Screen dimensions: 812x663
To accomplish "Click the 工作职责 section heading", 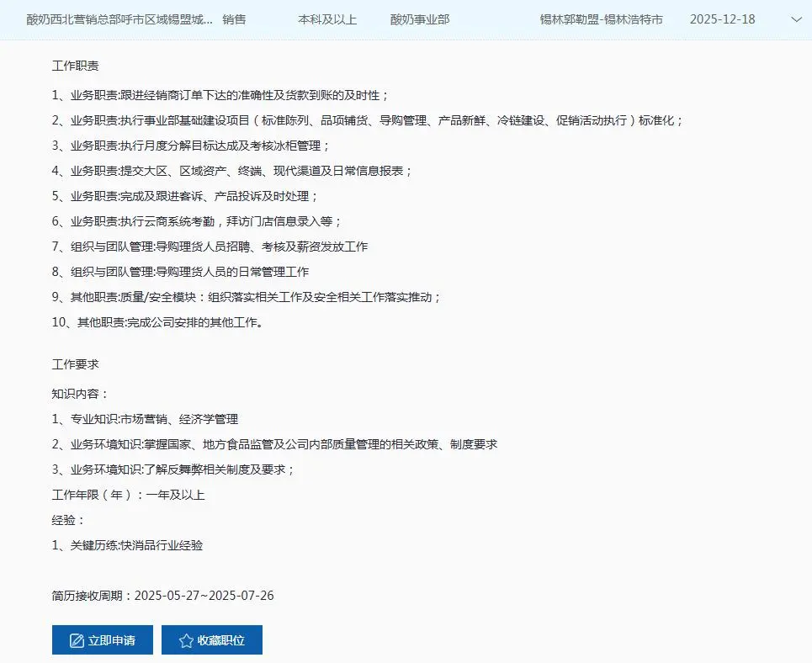I will tap(76, 66).
